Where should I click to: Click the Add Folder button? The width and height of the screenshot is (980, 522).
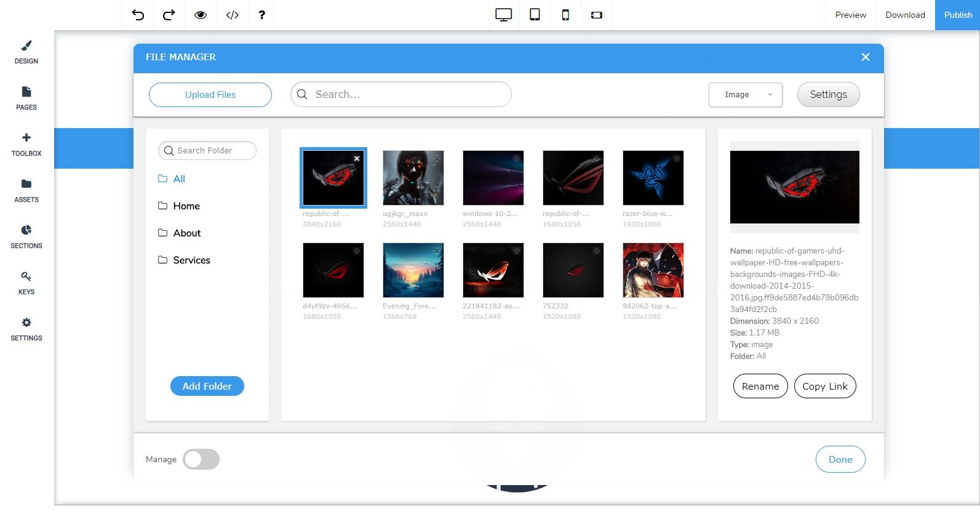[x=207, y=386]
